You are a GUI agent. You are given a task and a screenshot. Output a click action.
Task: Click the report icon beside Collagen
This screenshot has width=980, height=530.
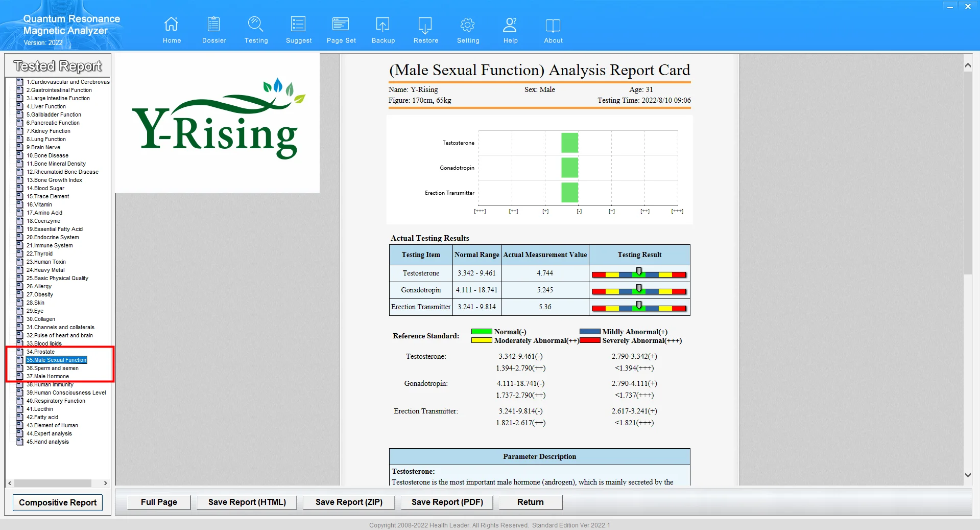point(20,319)
